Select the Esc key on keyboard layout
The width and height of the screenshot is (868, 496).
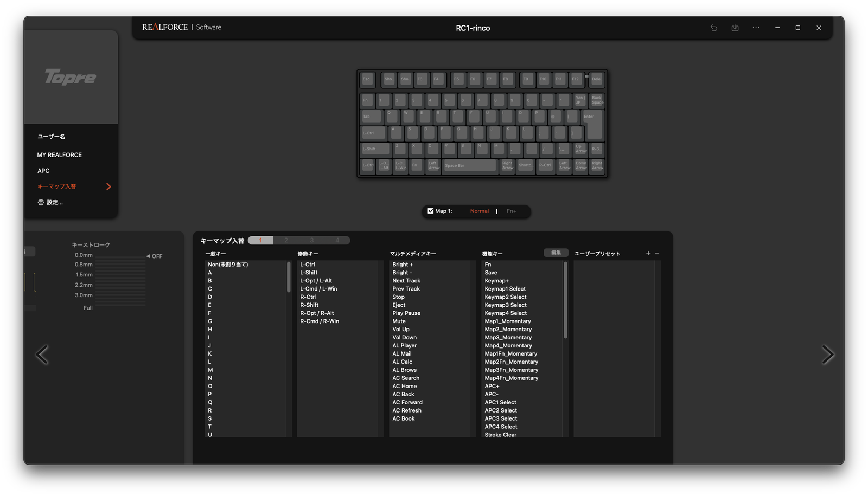pyautogui.click(x=367, y=79)
